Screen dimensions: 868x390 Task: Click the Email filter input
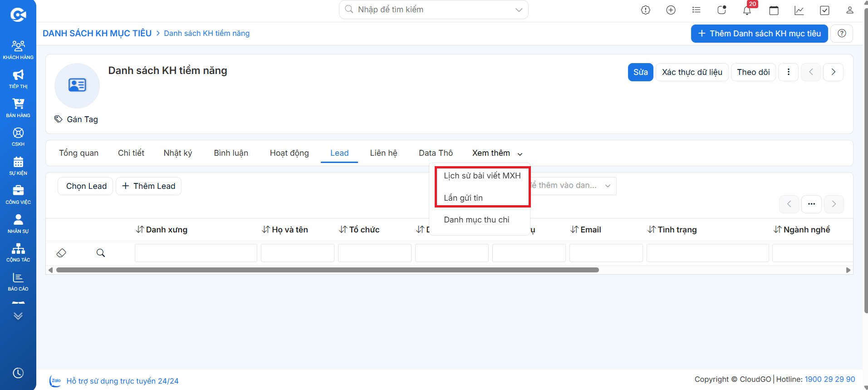(x=606, y=253)
